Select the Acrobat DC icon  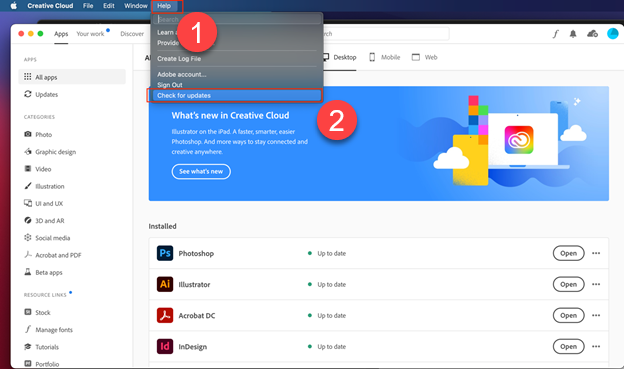coord(165,315)
